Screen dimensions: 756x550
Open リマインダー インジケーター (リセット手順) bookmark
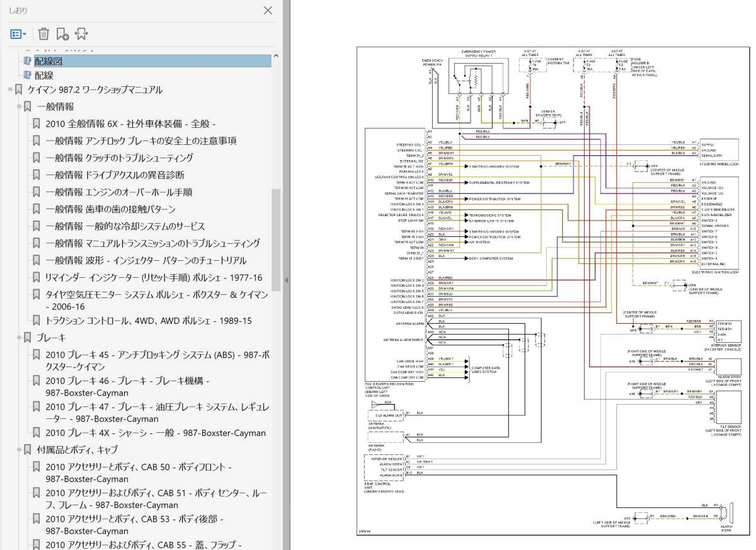coord(154,277)
